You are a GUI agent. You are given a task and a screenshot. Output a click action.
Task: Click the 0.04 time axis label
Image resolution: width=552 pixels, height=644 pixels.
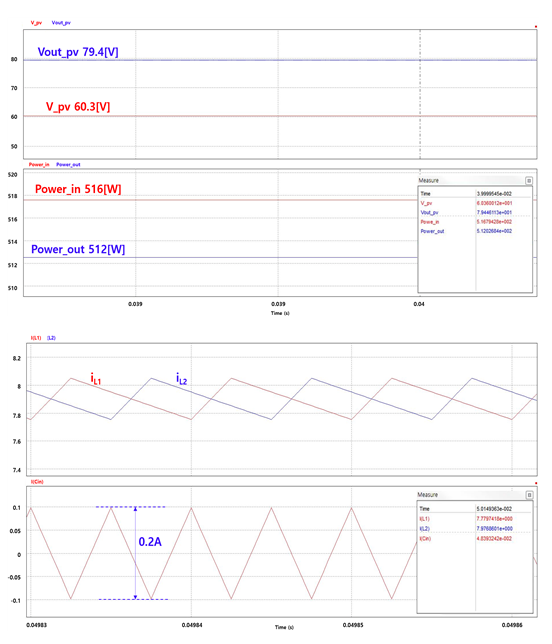coord(419,304)
